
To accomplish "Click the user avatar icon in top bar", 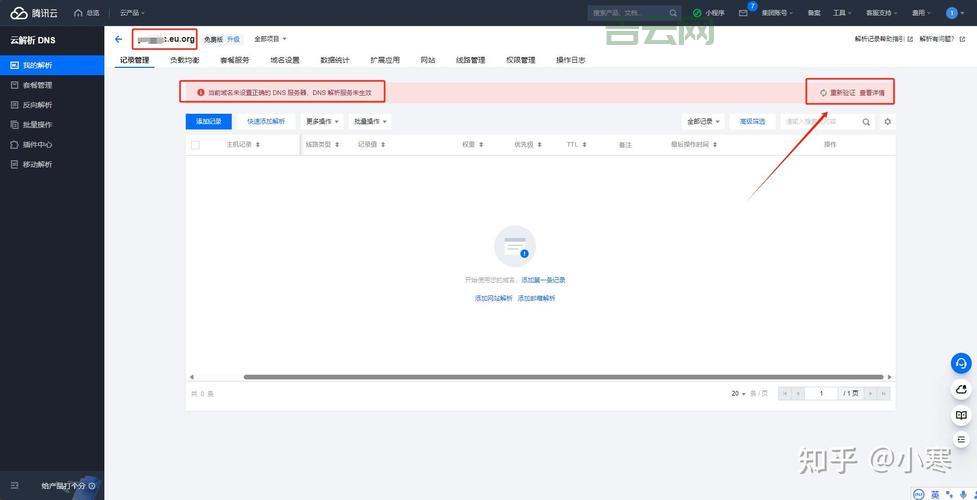I will 951,13.
